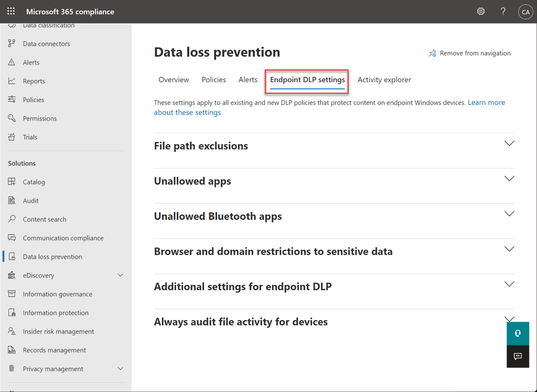Click the CA account avatar
Viewport: 537px width, 392px height.
[525, 12]
